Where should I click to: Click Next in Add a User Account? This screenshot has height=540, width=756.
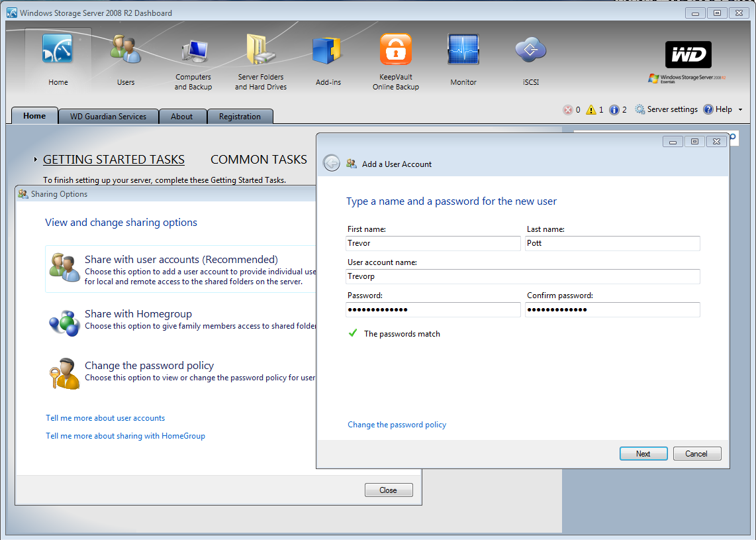pyautogui.click(x=643, y=454)
